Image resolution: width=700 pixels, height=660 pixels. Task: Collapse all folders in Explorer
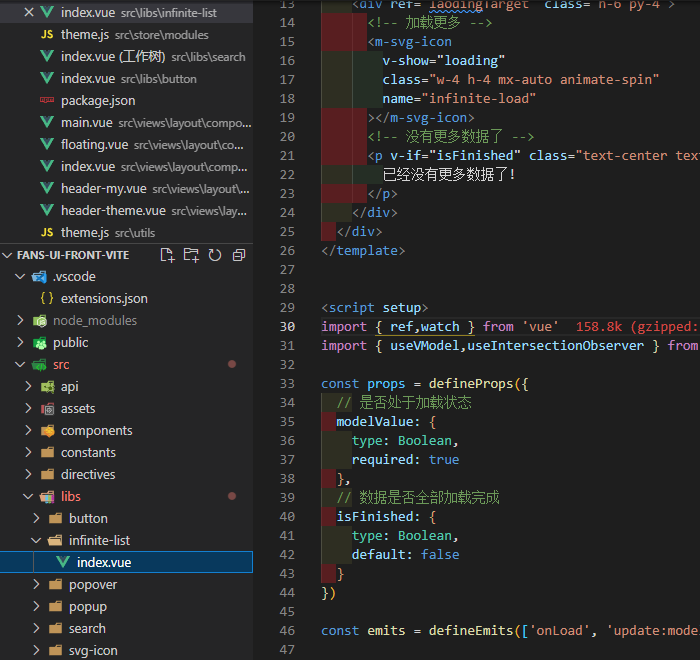(x=238, y=255)
